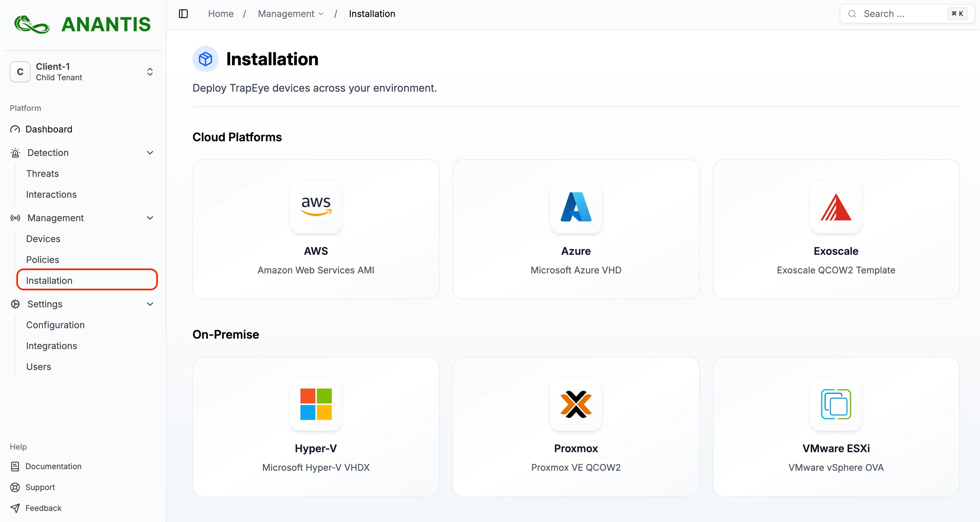Collapse the Detection section chevron

[150, 153]
